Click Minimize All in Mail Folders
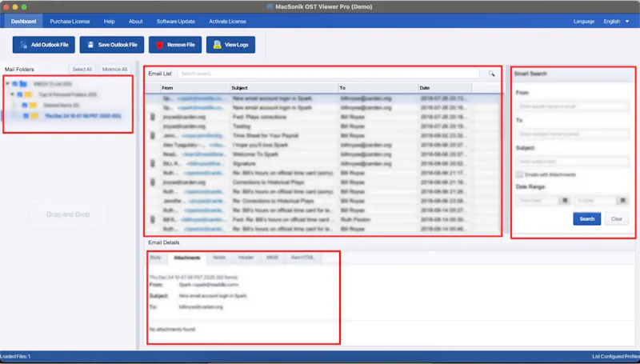This screenshot has width=640, height=364. (114, 70)
